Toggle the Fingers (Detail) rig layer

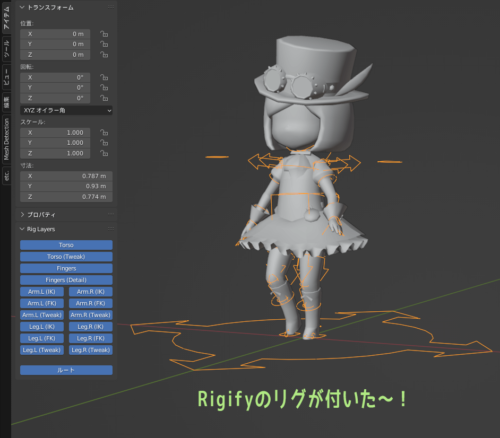pos(66,280)
